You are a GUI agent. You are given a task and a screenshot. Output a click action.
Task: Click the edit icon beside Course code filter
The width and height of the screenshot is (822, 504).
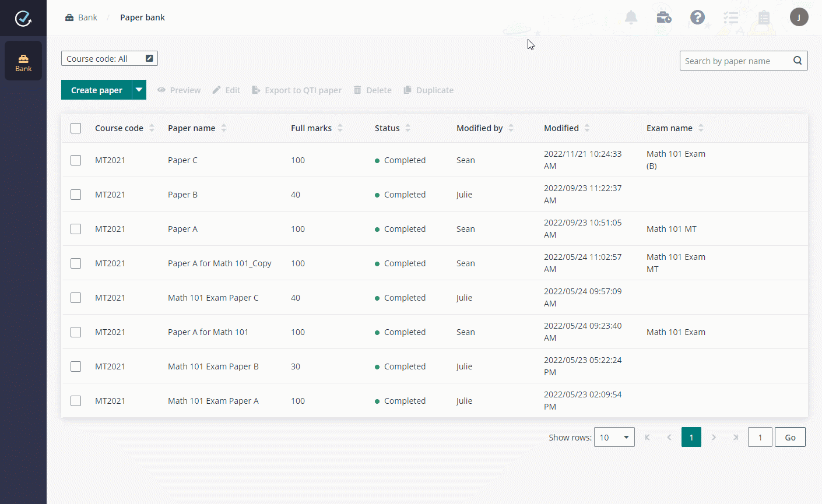(x=149, y=58)
